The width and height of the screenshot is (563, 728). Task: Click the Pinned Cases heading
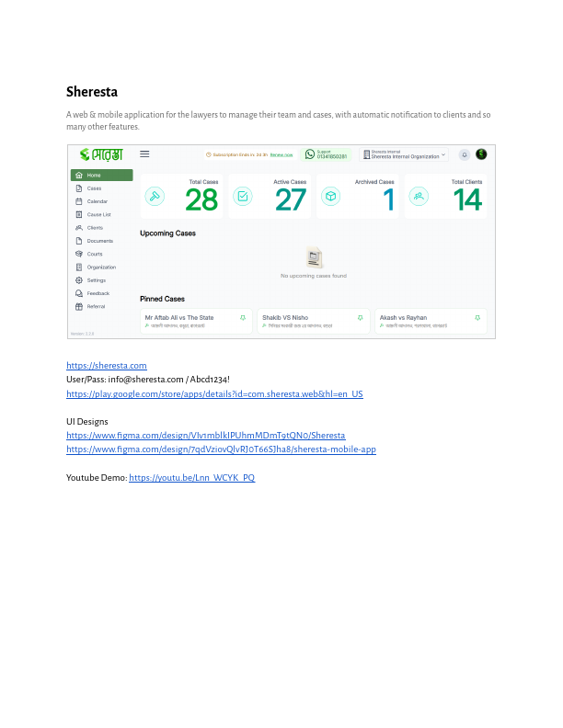(x=162, y=299)
